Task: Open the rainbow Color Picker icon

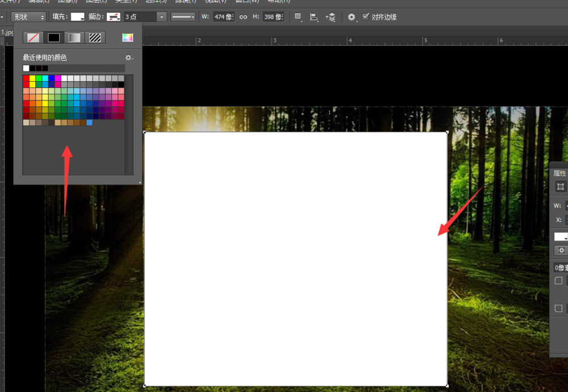Action: point(127,38)
